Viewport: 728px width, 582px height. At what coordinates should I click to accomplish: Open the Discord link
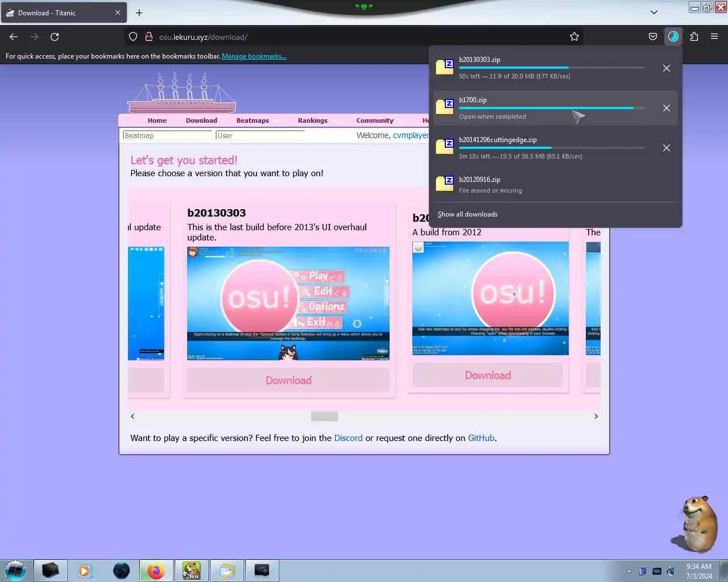348,438
